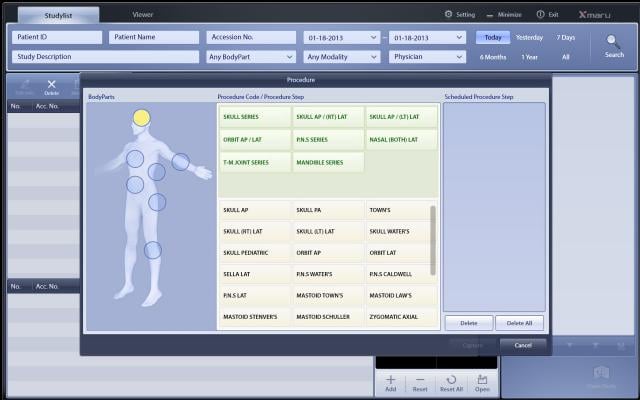Viewport: 640px width, 400px height.
Task: Expand the Any BodyPart dropdown
Action: (251, 57)
